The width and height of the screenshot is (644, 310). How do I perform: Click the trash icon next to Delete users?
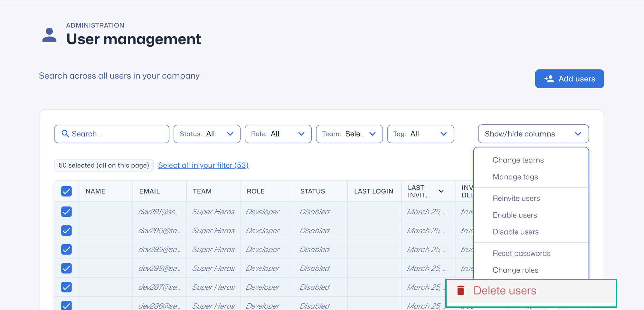coord(461,290)
